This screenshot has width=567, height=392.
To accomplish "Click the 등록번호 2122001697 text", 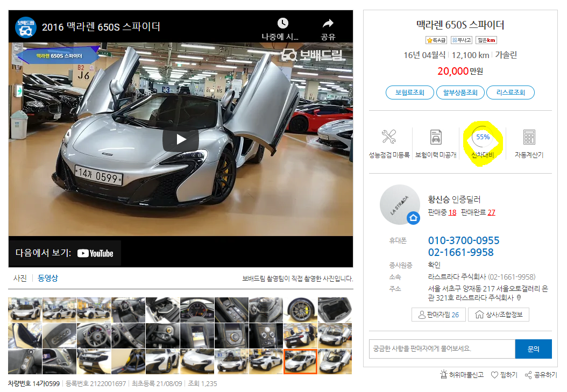I will click(96, 384).
